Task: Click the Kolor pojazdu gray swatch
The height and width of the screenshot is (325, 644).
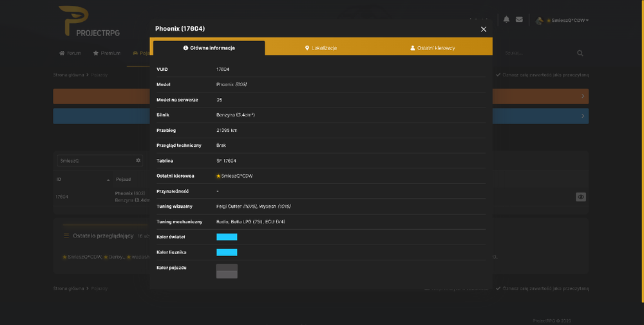Action: click(227, 271)
